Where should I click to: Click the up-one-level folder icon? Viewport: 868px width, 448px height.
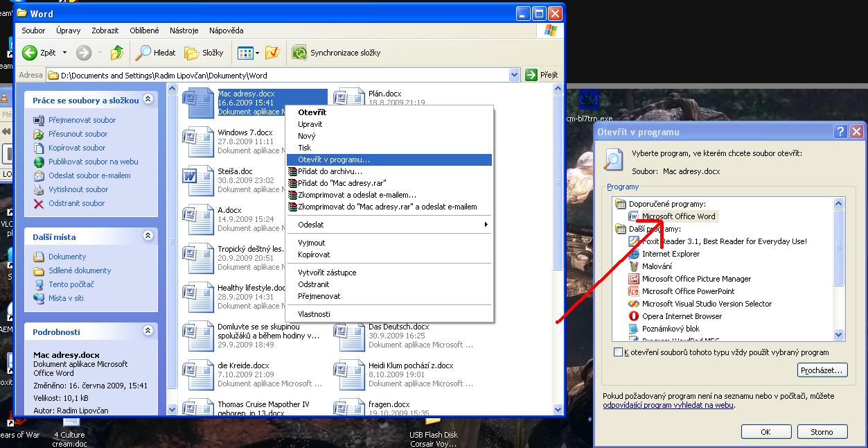click(x=117, y=53)
